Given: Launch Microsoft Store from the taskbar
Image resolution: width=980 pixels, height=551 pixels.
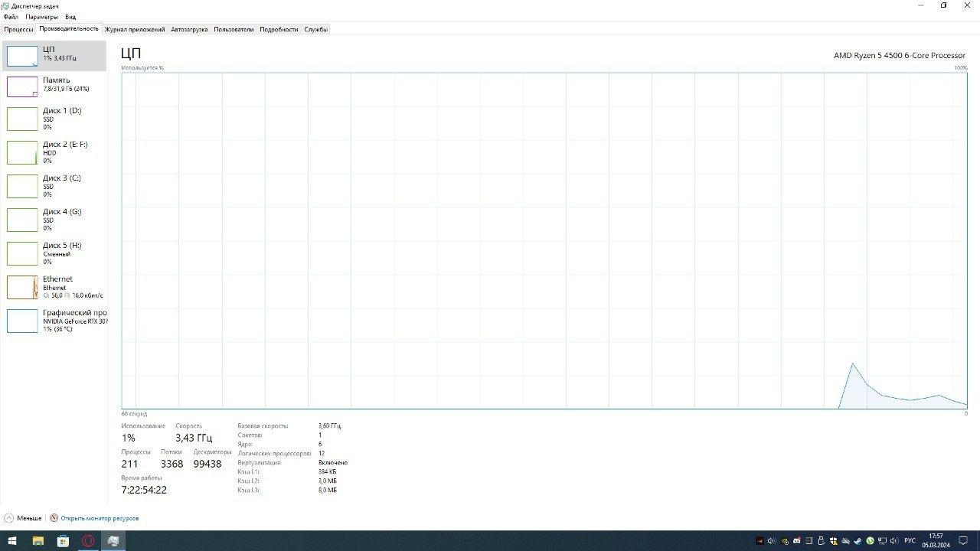Looking at the screenshot, I should pyautogui.click(x=64, y=540).
